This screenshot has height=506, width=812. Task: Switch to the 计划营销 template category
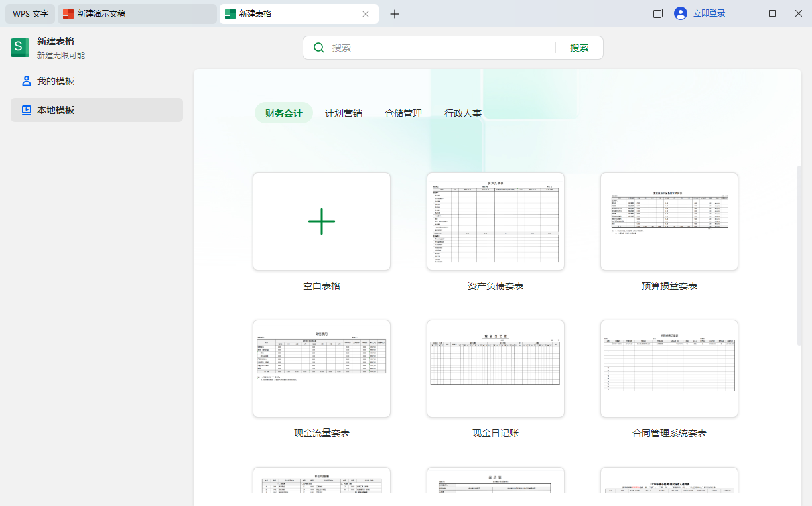click(x=344, y=113)
